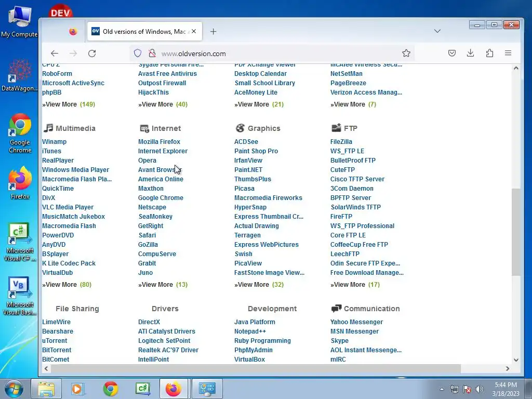Open the Winamp link
Screen dimensions: 532x399
coord(54,141)
